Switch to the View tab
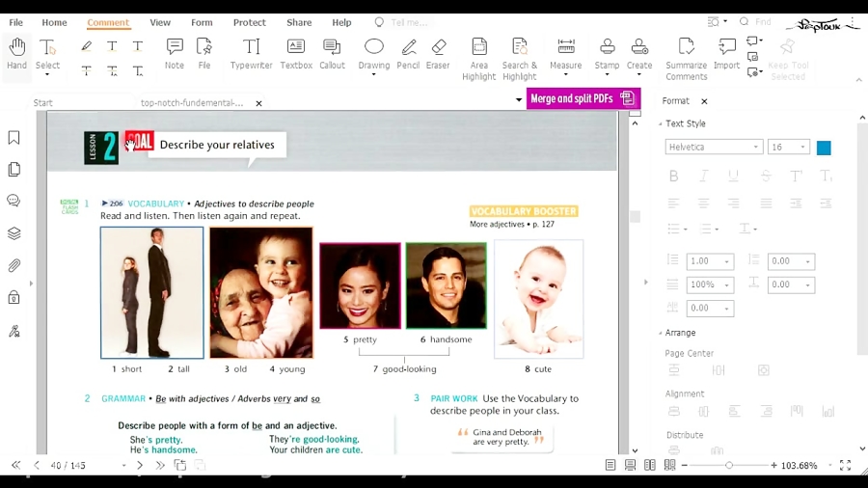868x488 pixels. (x=160, y=22)
